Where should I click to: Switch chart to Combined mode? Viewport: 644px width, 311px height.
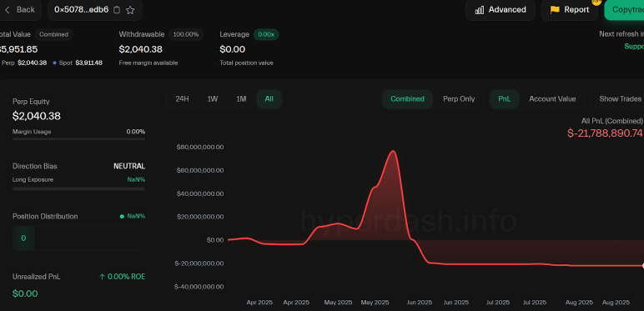pyautogui.click(x=407, y=99)
